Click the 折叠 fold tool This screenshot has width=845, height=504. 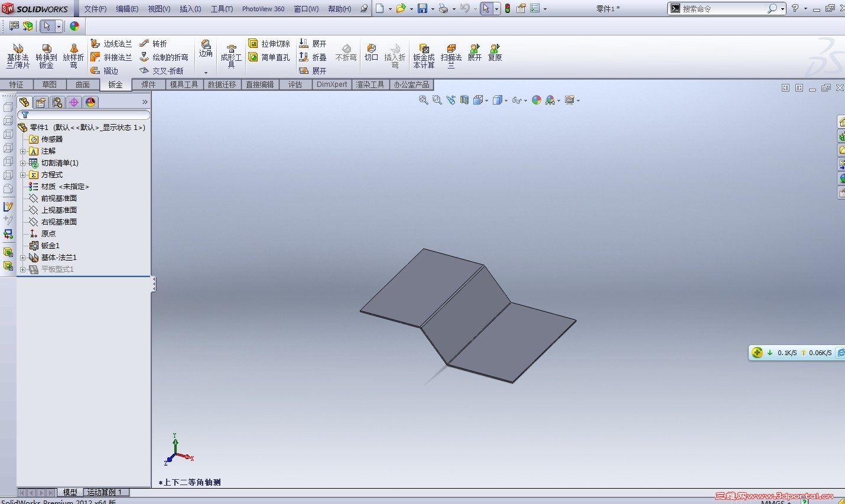[313, 57]
